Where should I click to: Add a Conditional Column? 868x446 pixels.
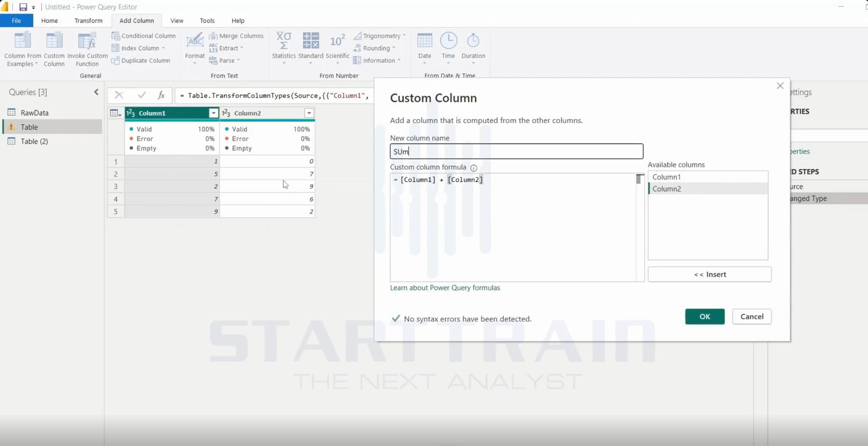coord(143,36)
